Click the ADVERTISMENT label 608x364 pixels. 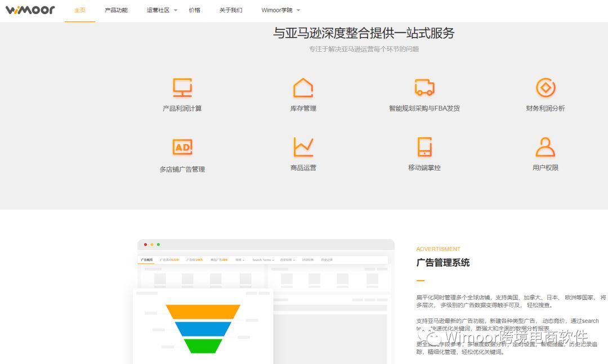438,249
